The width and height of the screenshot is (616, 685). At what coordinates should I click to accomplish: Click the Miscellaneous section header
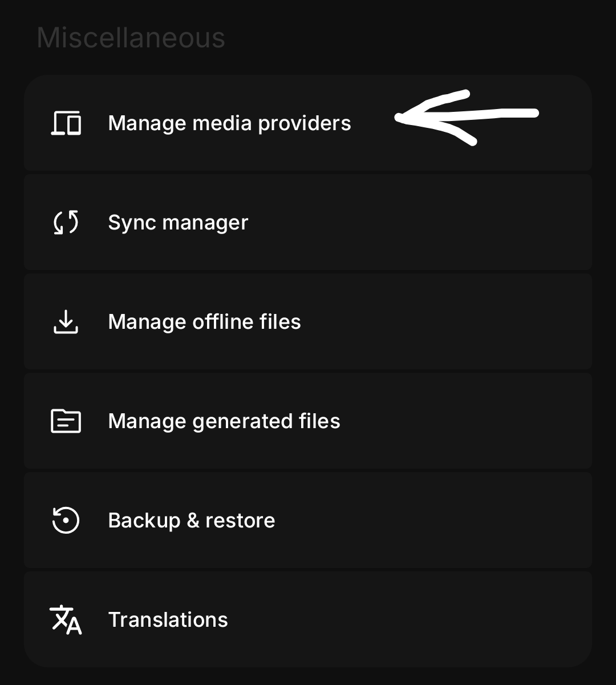pyautogui.click(x=131, y=38)
